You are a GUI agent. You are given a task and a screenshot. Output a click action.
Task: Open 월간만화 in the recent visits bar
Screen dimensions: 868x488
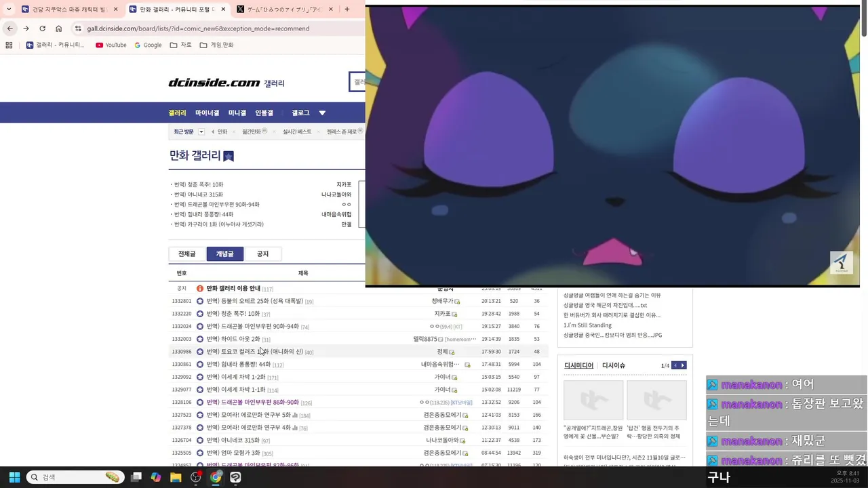pos(251,131)
